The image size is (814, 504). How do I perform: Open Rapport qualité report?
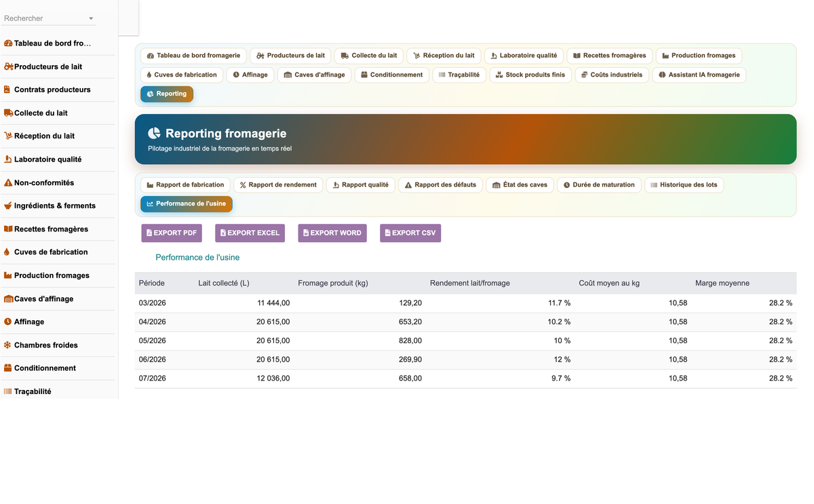pos(360,185)
